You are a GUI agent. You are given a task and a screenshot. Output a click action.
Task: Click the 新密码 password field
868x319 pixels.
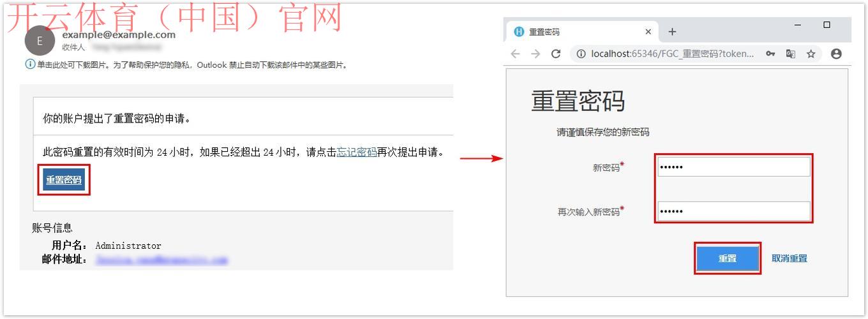[734, 167]
